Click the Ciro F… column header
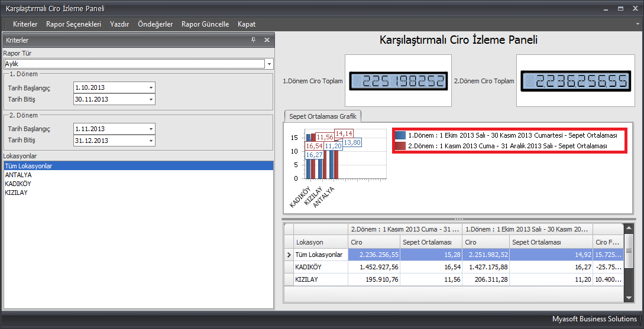This screenshot has width=644, height=329. 608,242
